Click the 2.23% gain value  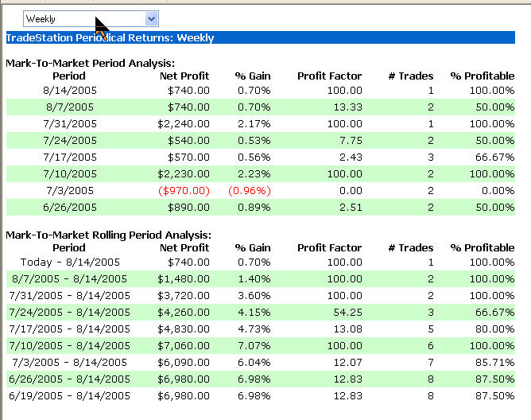pos(254,174)
